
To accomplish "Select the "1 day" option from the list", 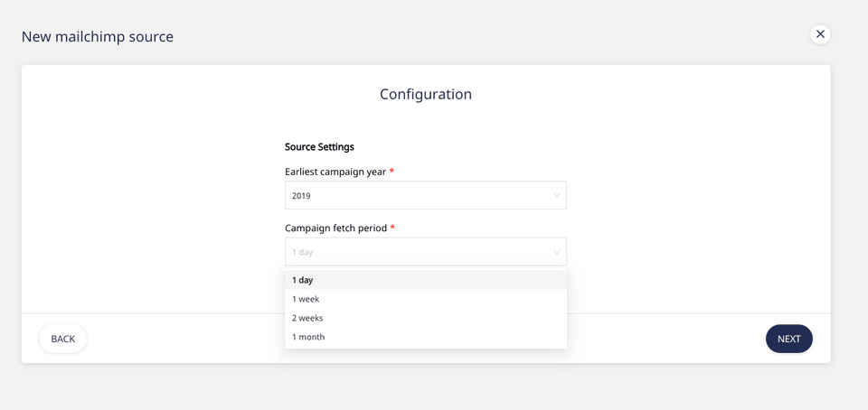I will tap(303, 280).
